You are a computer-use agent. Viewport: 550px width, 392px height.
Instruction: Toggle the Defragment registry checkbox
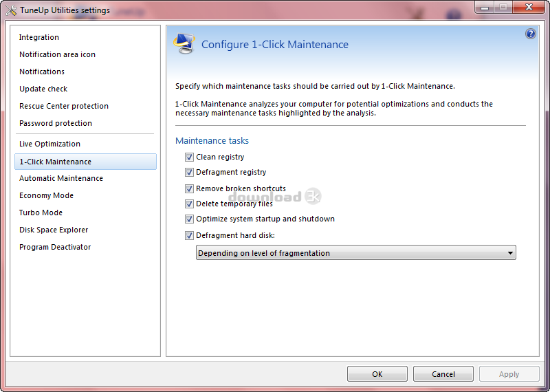[189, 172]
